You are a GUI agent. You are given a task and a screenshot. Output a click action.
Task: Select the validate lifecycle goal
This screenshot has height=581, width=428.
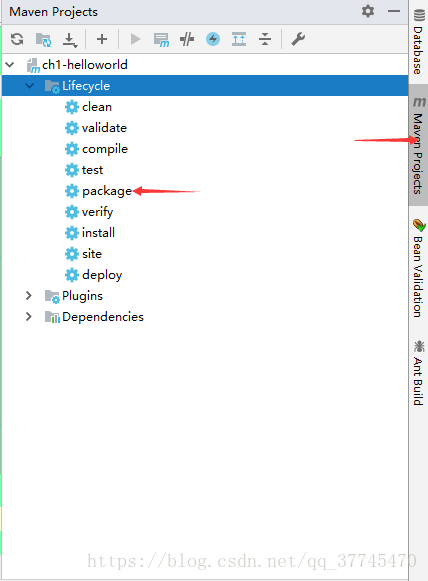pos(104,128)
